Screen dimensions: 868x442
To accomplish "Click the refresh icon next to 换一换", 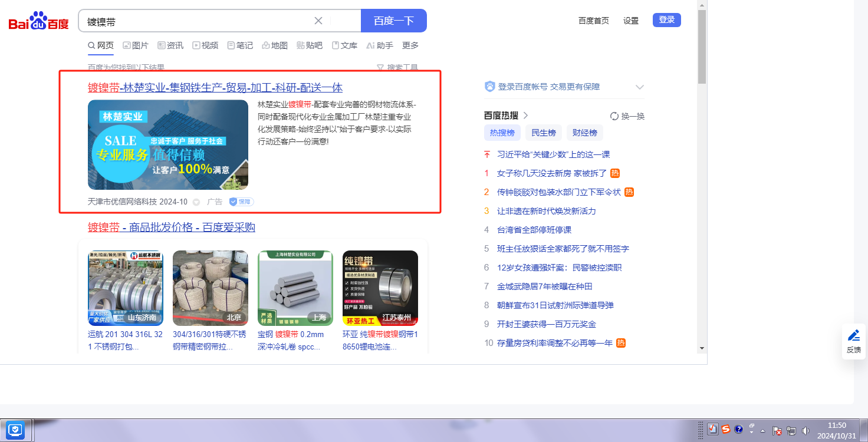I will coord(614,116).
